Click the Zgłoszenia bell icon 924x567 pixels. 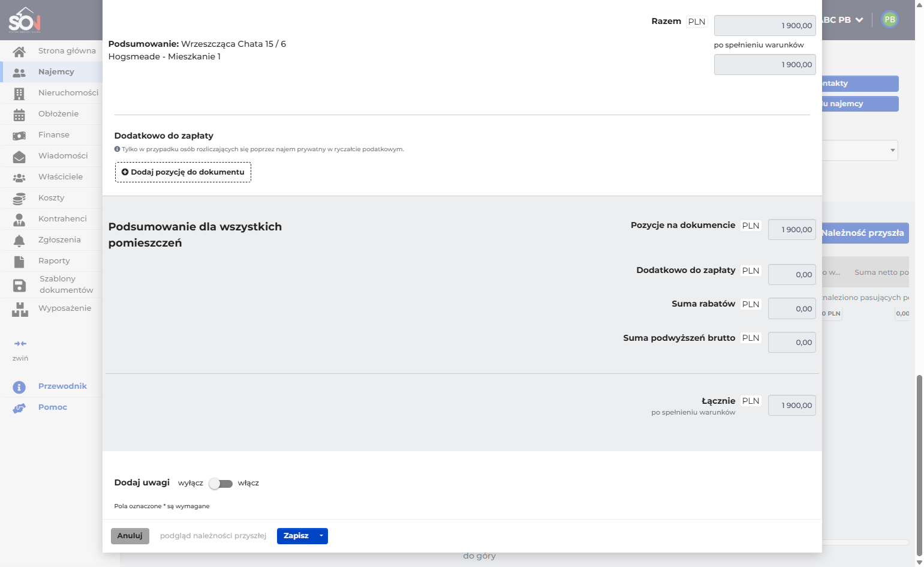pos(19,241)
